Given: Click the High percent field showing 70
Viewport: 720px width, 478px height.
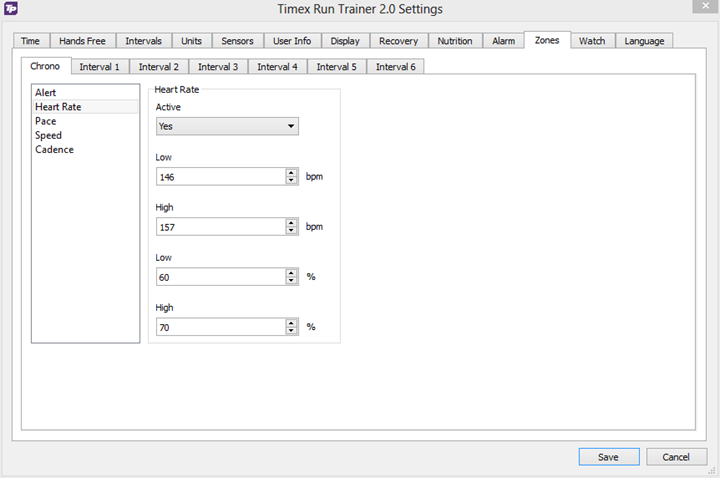Looking at the screenshot, I should click(221, 327).
